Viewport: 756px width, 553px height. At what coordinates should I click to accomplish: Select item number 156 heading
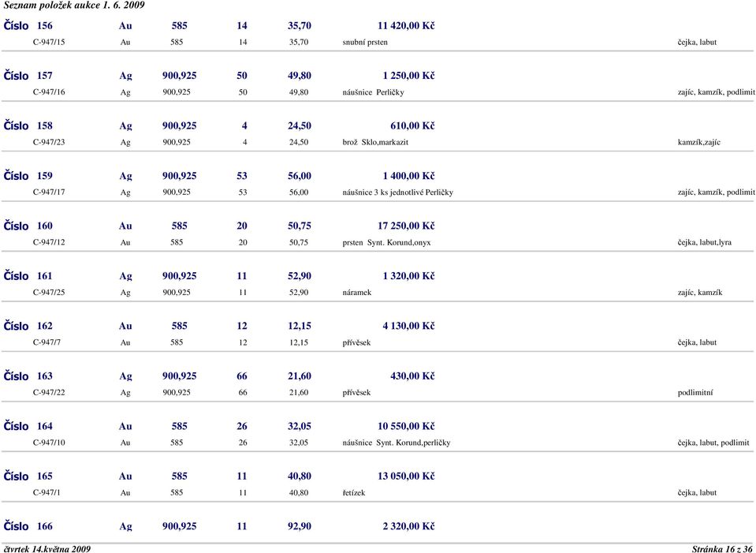[28, 25]
